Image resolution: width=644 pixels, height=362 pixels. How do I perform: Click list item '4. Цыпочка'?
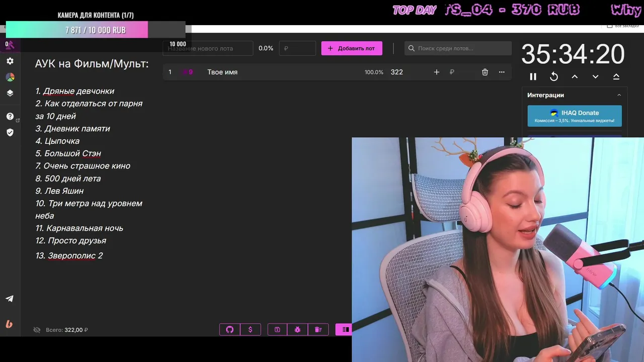(x=57, y=141)
